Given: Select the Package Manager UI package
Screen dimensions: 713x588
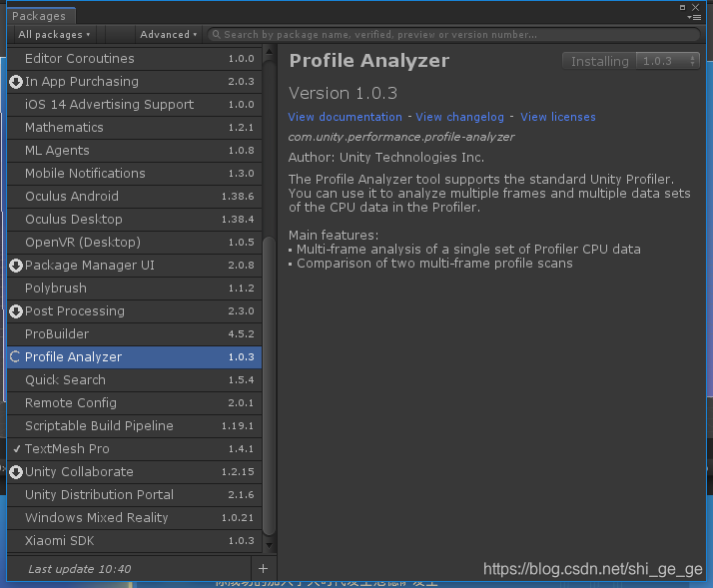Looking at the screenshot, I should coord(135,266).
